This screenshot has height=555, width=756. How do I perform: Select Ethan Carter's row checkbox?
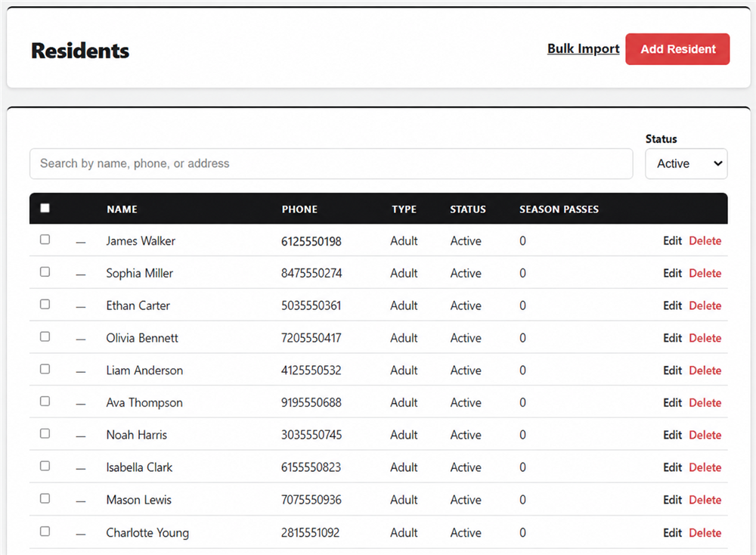point(45,304)
